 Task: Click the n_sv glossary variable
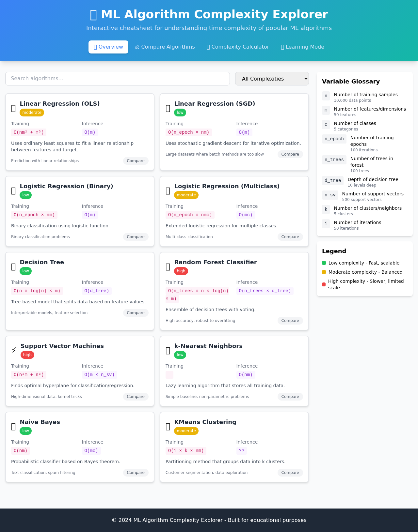(x=330, y=195)
